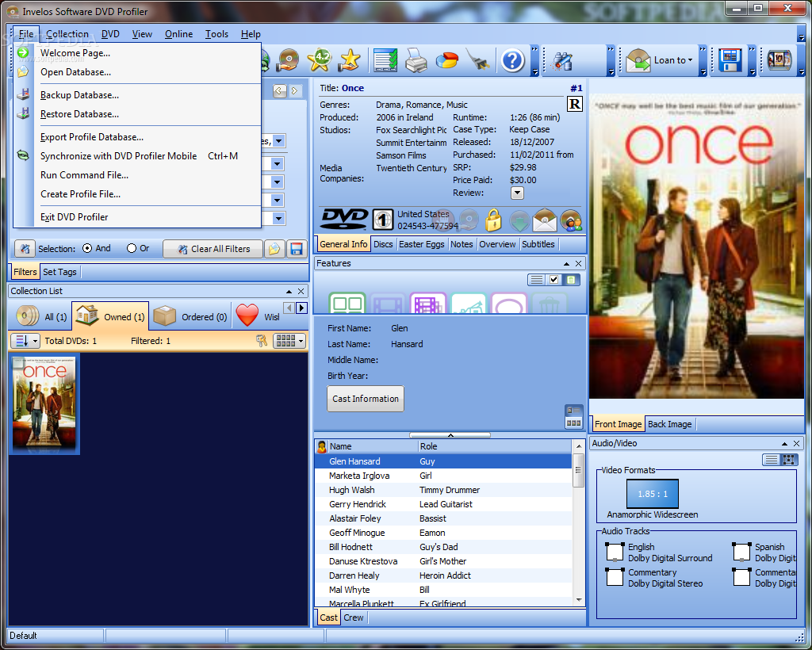Collapse the Audio/Video panel

[x=784, y=444]
